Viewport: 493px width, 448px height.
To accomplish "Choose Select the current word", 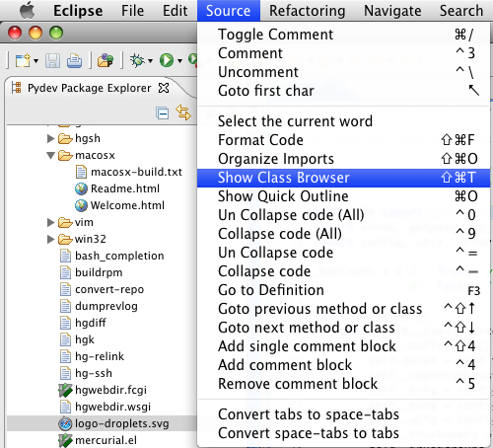I will click(343, 121).
